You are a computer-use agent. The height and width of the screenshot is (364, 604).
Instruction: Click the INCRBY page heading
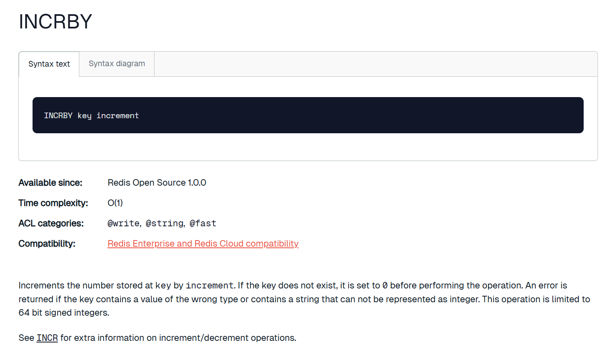pyautogui.click(x=55, y=22)
